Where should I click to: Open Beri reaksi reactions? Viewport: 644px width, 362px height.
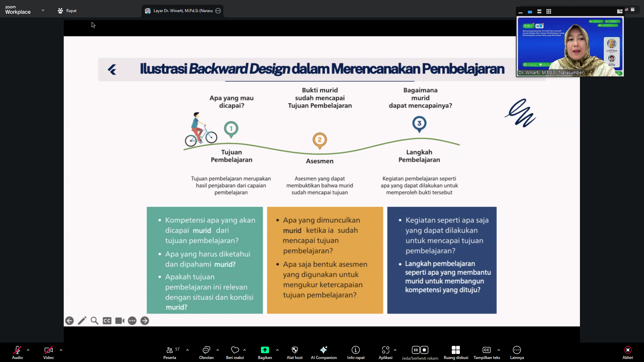tap(235, 352)
